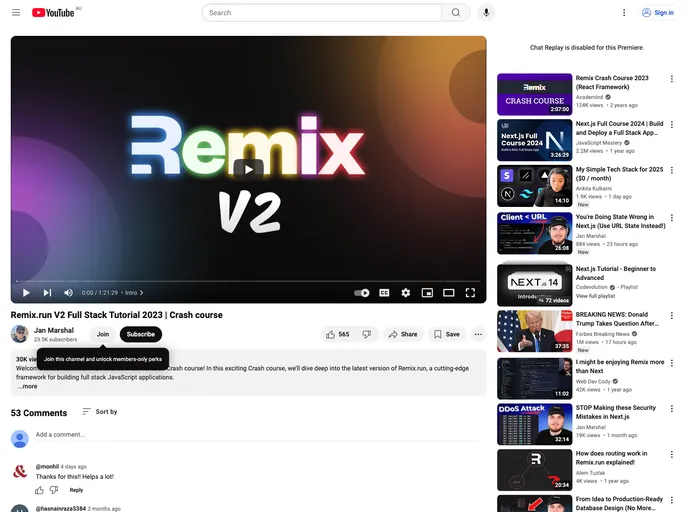
Task: Dislike the comment by @monhil
Action: 54,490
